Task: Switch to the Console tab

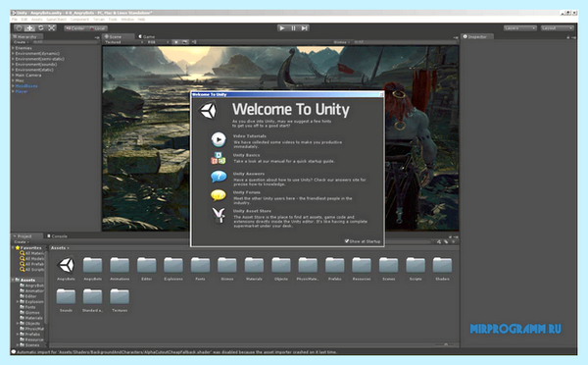Action: pos(58,236)
